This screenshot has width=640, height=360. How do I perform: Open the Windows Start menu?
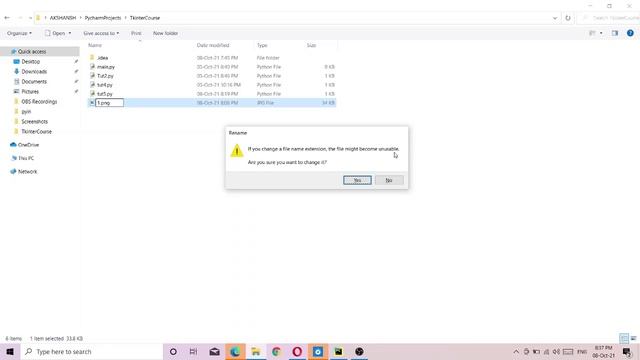coord(10,351)
